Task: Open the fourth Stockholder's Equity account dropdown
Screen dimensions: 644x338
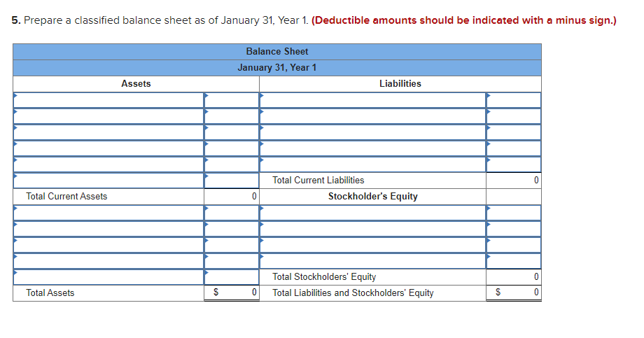Action: point(372,261)
